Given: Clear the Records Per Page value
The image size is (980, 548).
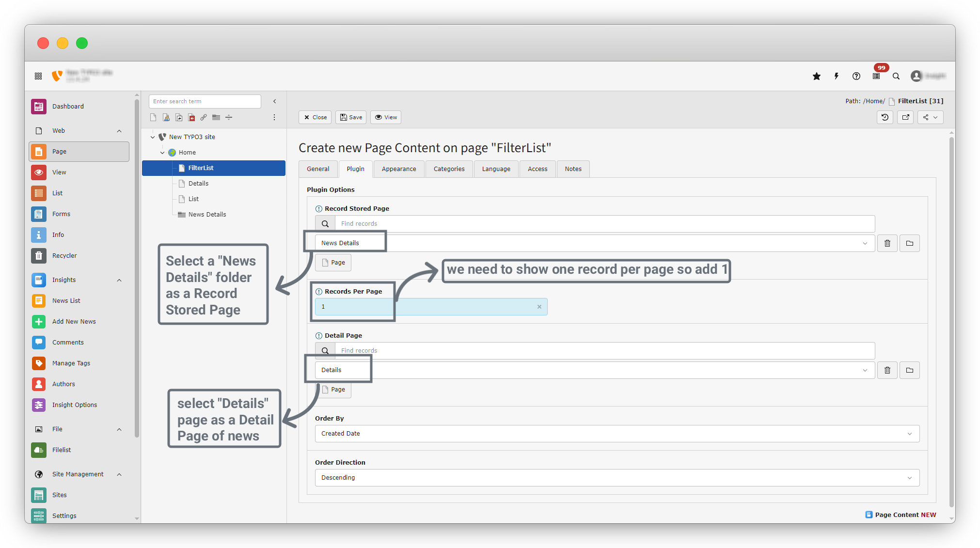Looking at the screenshot, I should (x=539, y=307).
